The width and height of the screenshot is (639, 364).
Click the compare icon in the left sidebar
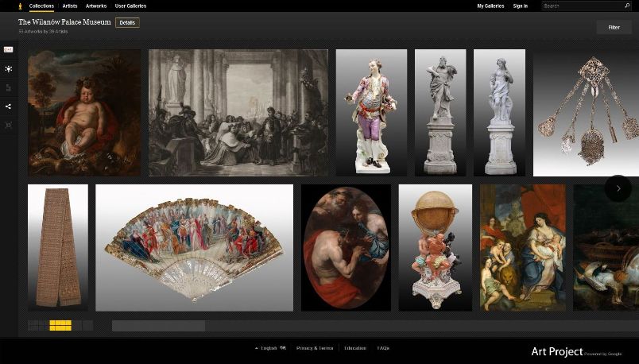(x=8, y=87)
